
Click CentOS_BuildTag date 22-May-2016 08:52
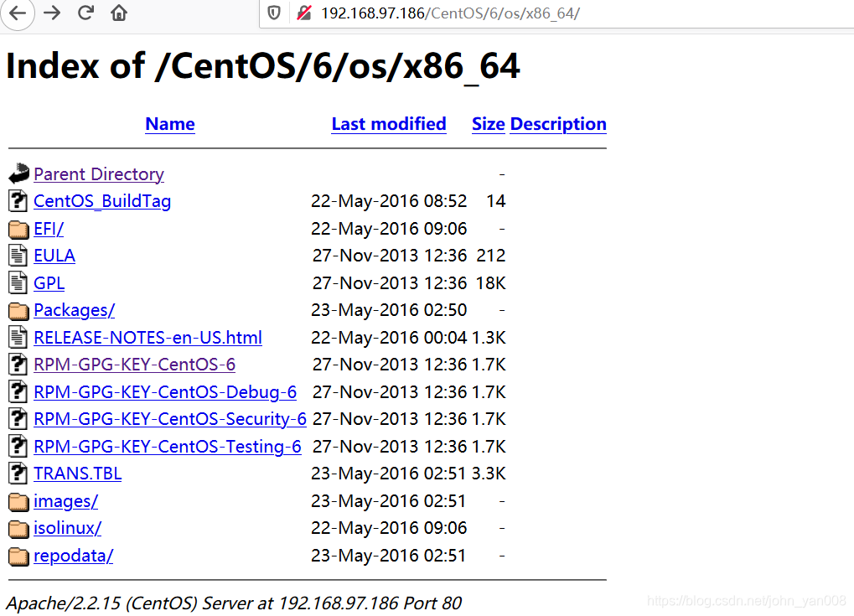click(389, 201)
